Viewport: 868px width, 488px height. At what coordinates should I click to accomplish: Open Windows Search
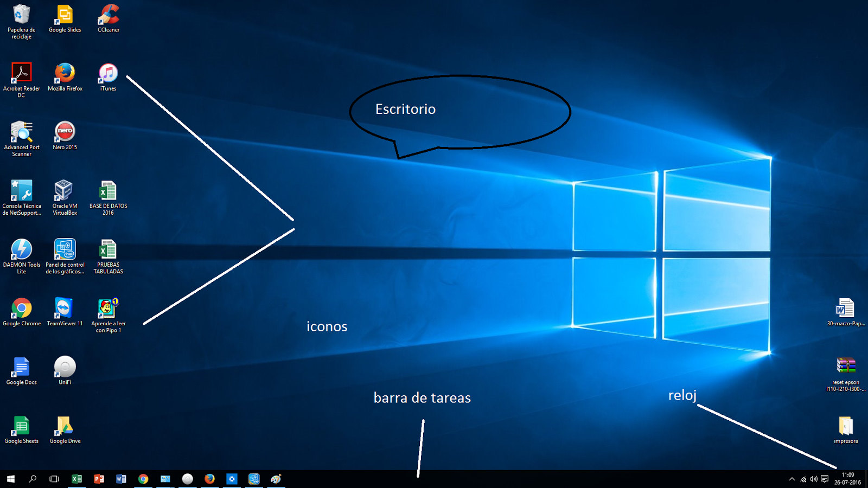click(33, 479)
